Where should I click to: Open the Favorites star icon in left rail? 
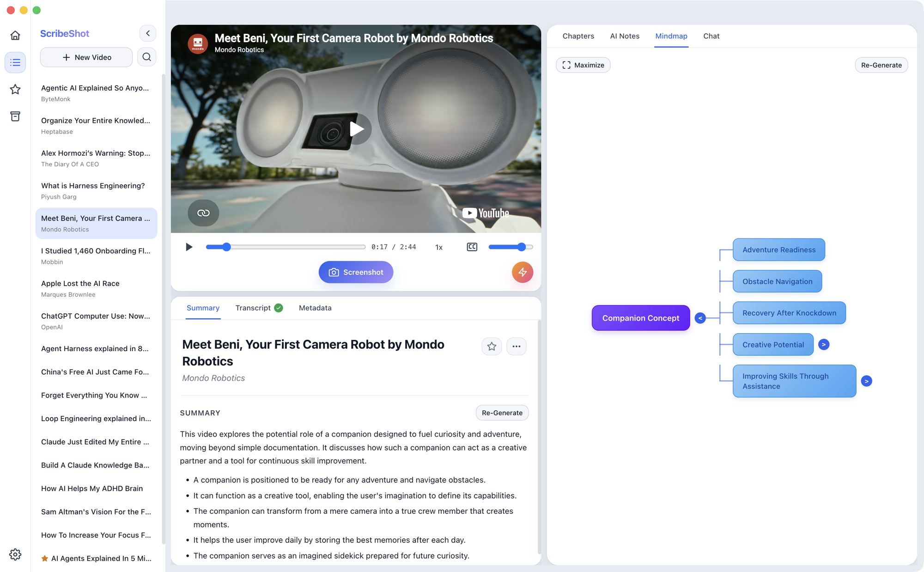point(15,89)
